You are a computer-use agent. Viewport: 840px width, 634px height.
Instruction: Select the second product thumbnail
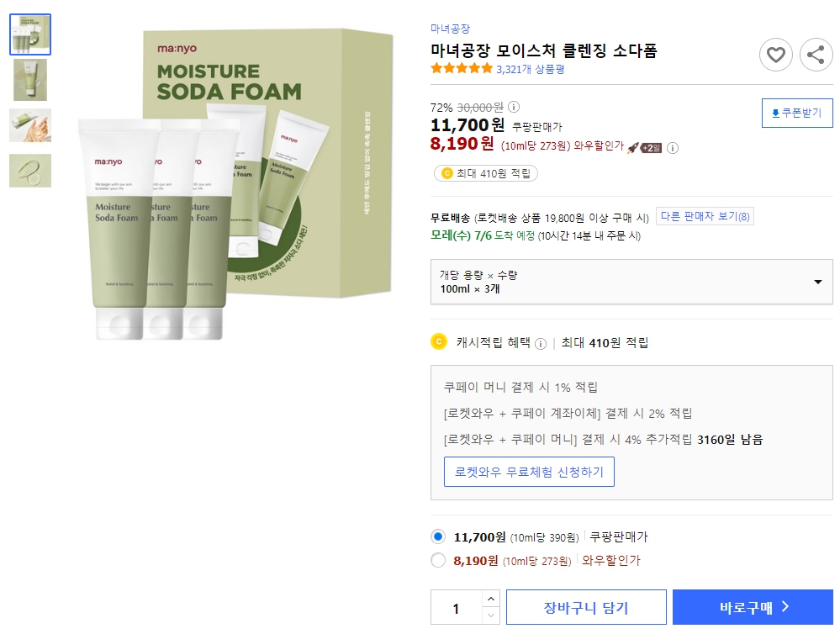30,80
